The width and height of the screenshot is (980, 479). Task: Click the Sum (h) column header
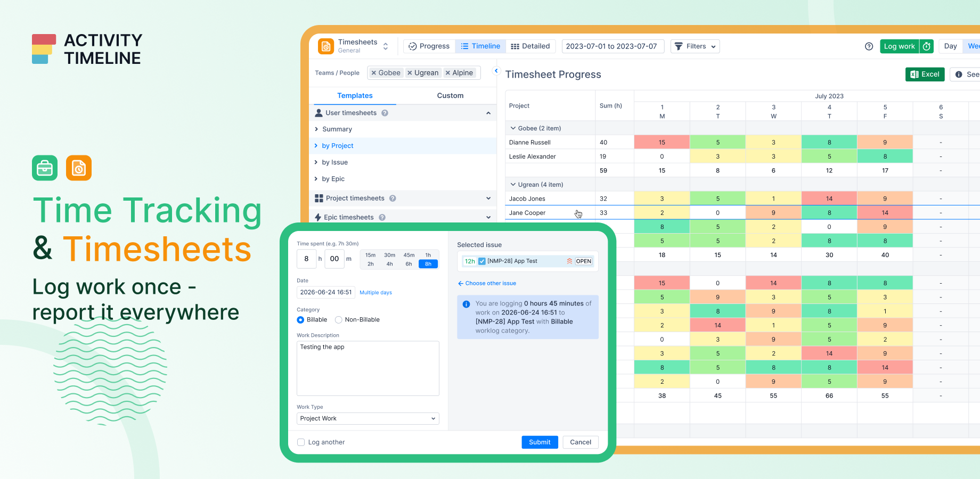611,106
